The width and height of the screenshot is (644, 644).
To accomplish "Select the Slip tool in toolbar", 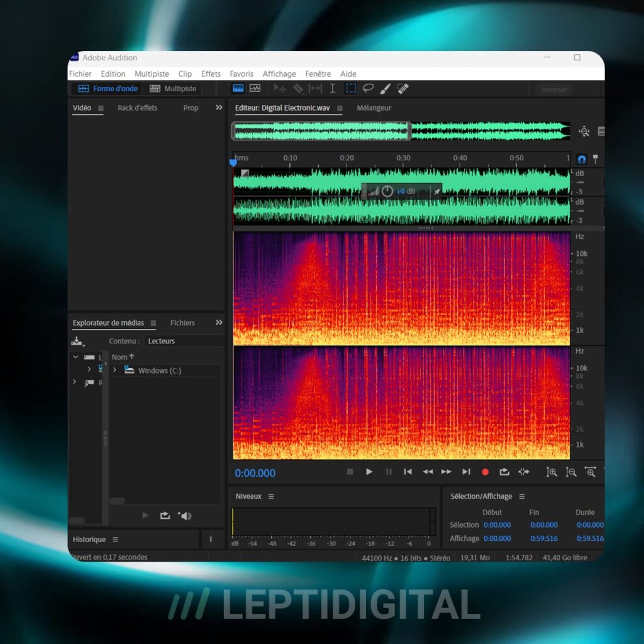I will (x=315, y=88).
